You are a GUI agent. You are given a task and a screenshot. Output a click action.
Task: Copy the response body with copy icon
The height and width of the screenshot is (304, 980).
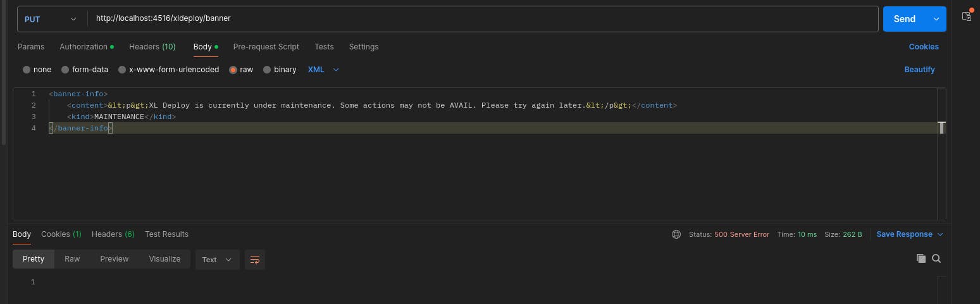pos(921,258)
